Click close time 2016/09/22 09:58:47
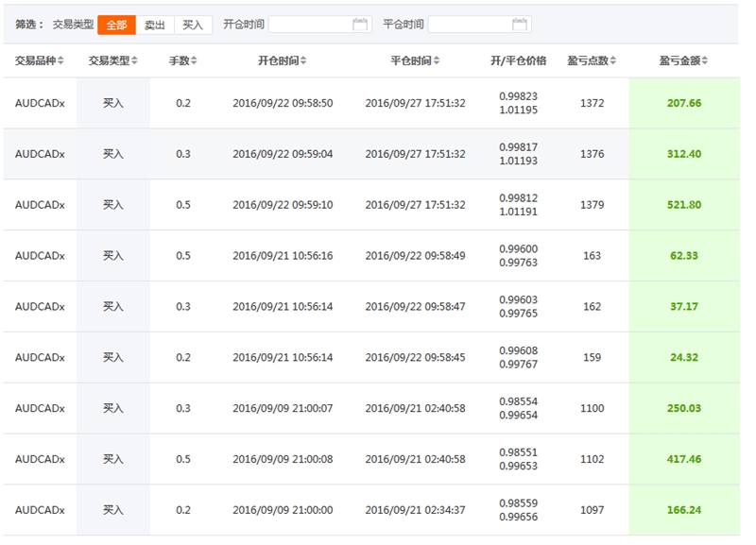 pos(415,306)
